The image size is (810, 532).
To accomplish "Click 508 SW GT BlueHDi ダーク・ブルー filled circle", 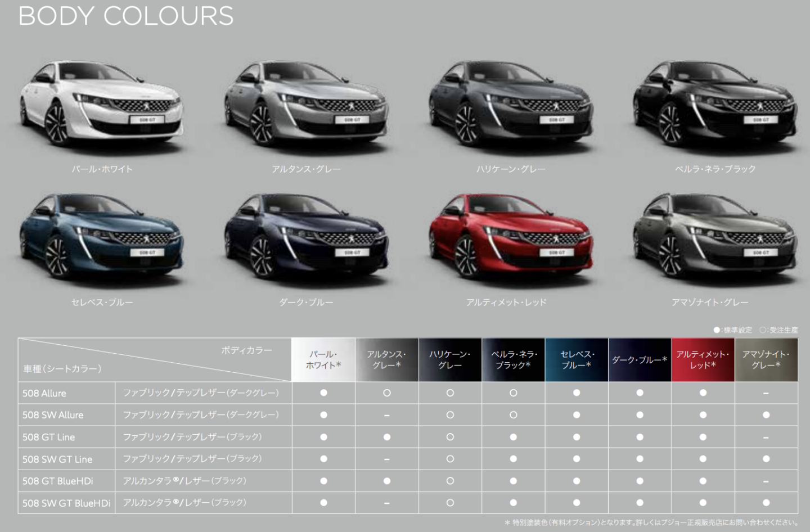I will (x=640, y=502).
